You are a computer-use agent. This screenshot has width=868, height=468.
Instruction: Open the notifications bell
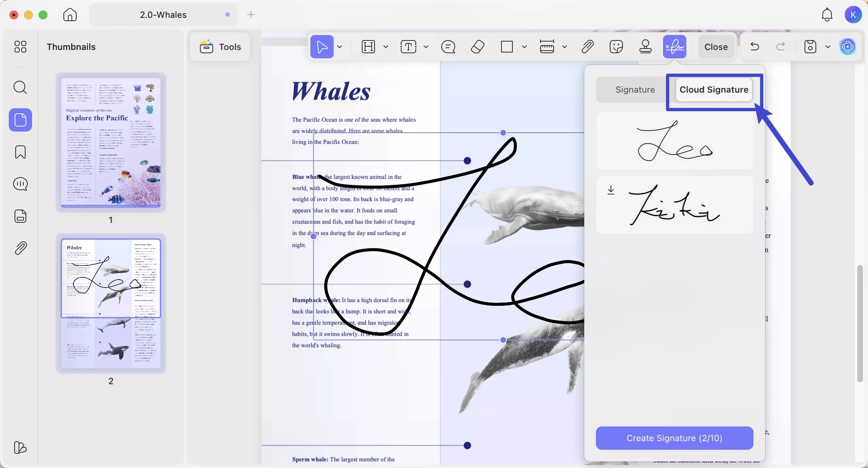[x=827, y=15]
